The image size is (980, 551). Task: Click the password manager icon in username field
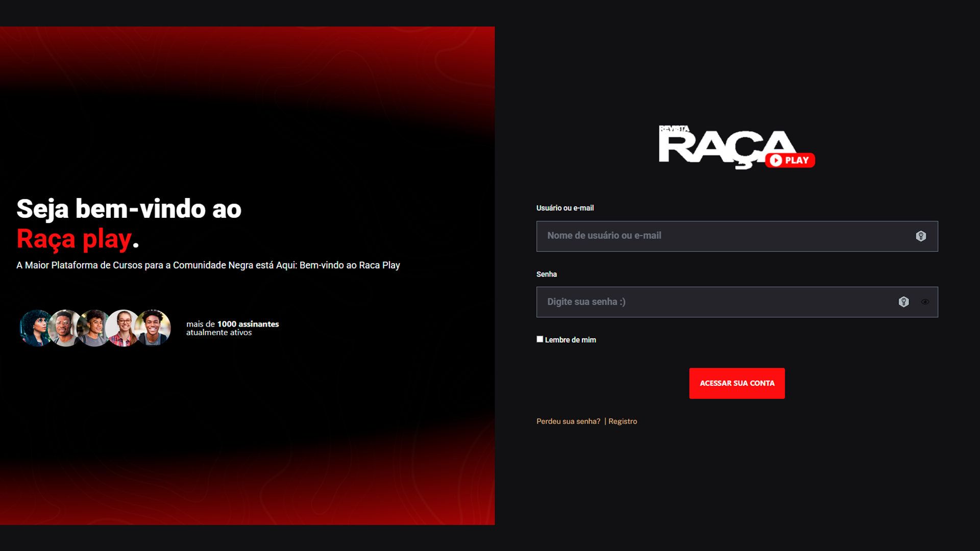click(x=921, y=236)
